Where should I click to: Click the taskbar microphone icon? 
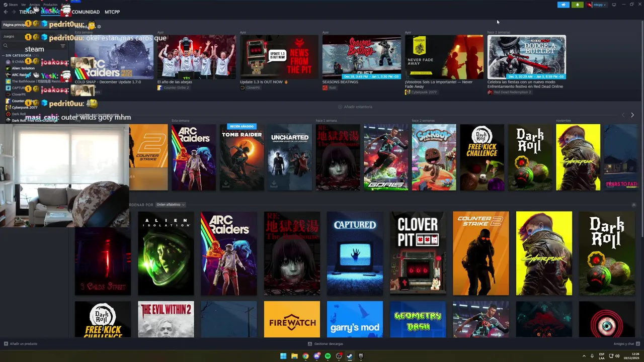(592, 356)
